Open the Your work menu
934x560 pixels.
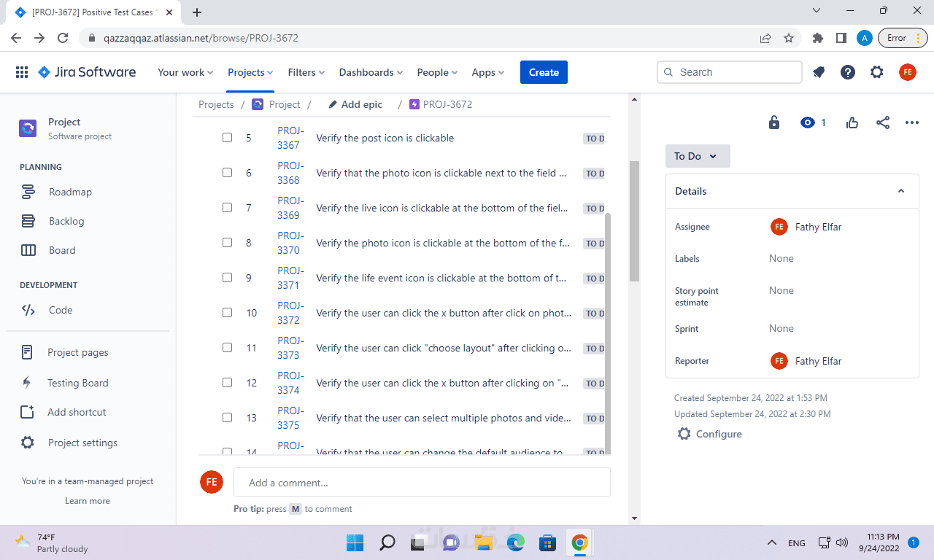pos(185,72)
